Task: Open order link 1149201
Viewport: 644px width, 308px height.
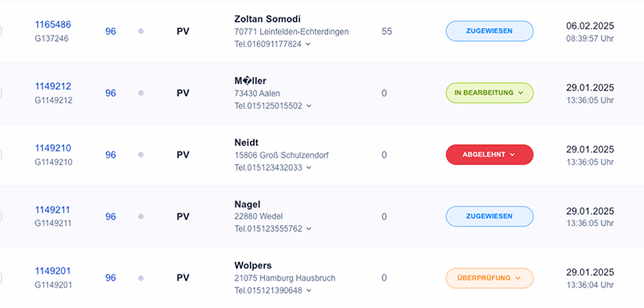Action: click(x=53, y=271)
